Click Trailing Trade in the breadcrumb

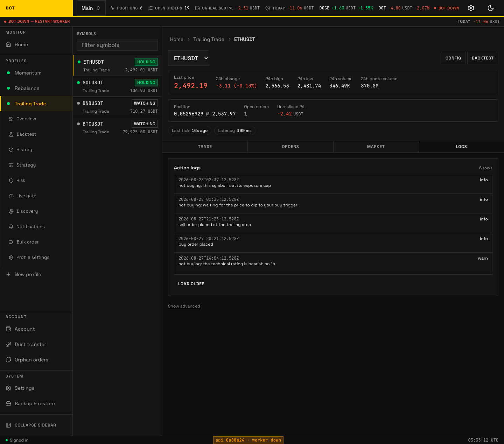click(209, 39)
